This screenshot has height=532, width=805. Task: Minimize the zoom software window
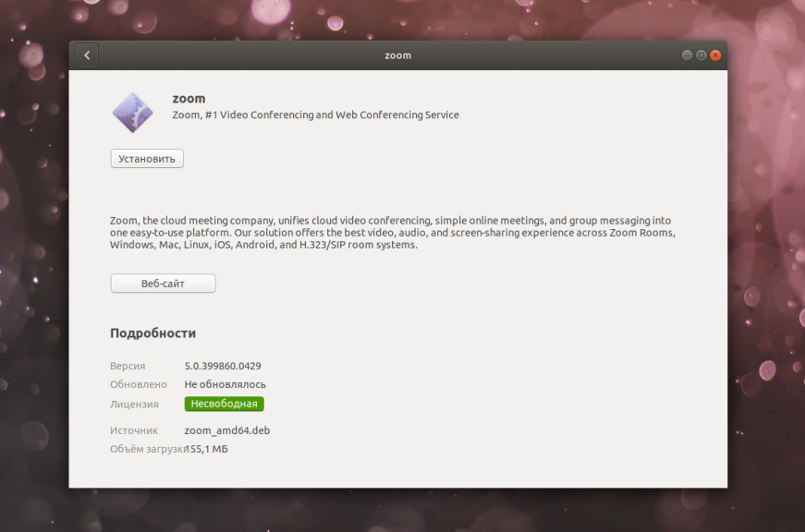tap(687, 55)
